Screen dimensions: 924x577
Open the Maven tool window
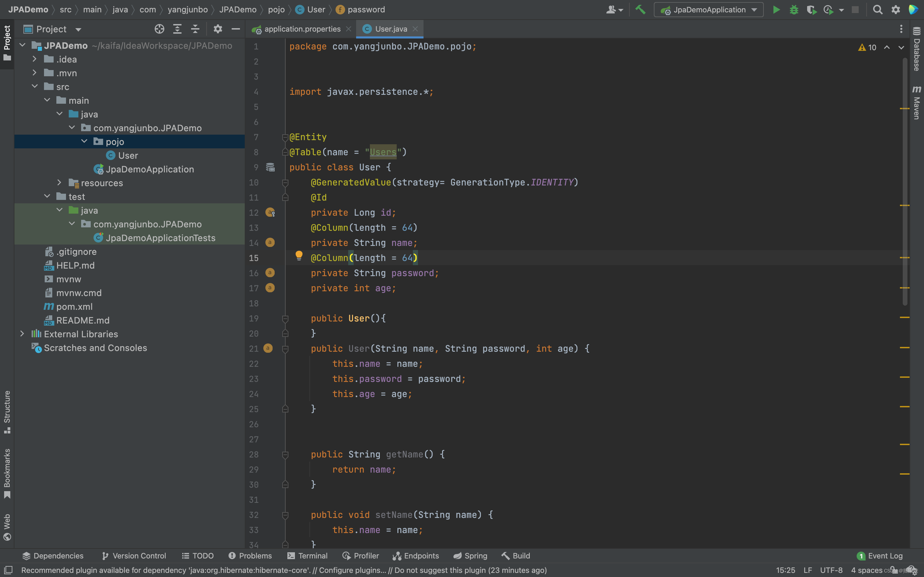[x=917, y=102]
